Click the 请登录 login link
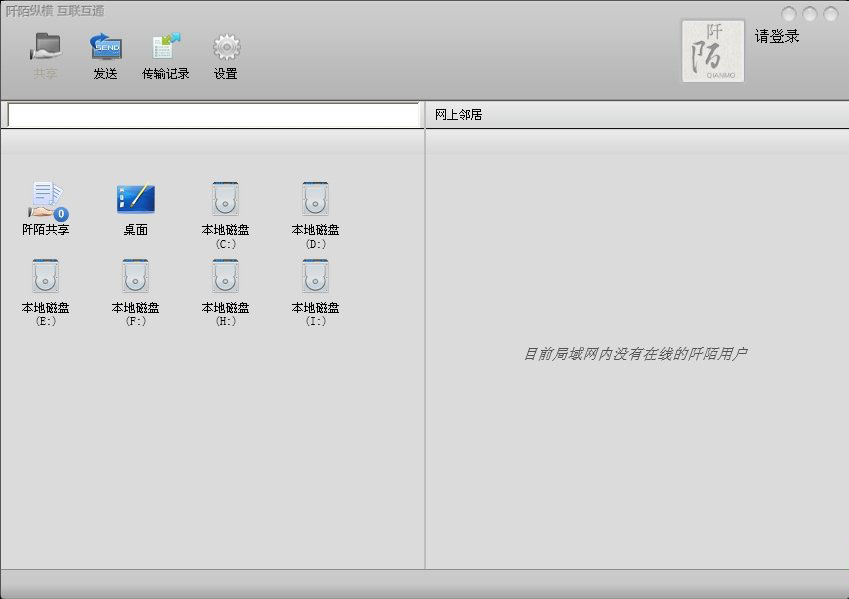This screenshot has height=599, width=849. 777,37
